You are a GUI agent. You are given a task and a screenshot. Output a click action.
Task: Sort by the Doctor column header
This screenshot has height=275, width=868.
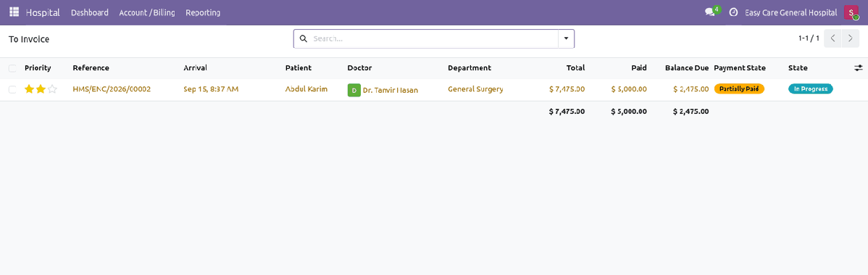coord(360,67)
